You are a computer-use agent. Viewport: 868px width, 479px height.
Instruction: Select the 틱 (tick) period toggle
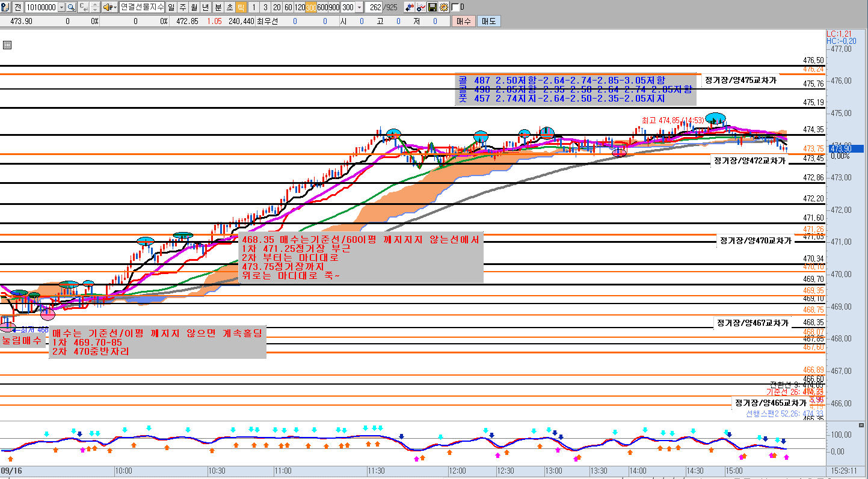[240, 7]
